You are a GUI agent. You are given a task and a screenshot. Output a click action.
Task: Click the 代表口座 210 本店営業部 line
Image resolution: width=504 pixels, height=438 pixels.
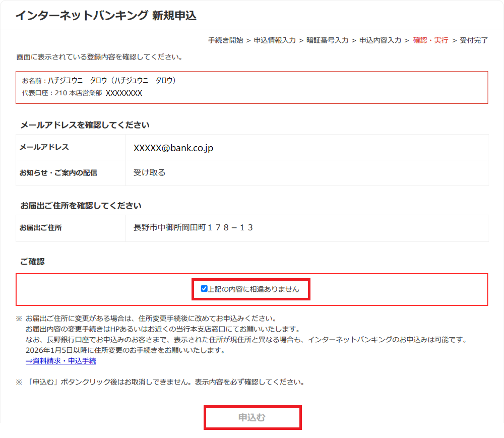[x=82, y=93]
